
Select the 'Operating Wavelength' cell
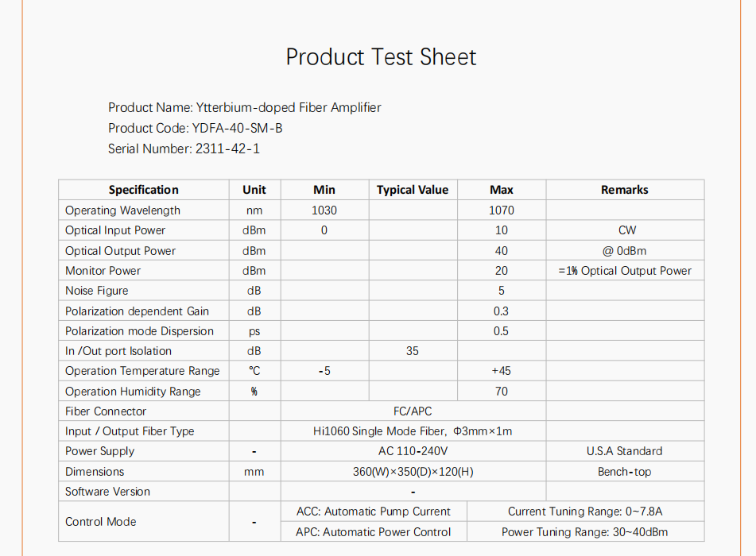pos(122,210)
